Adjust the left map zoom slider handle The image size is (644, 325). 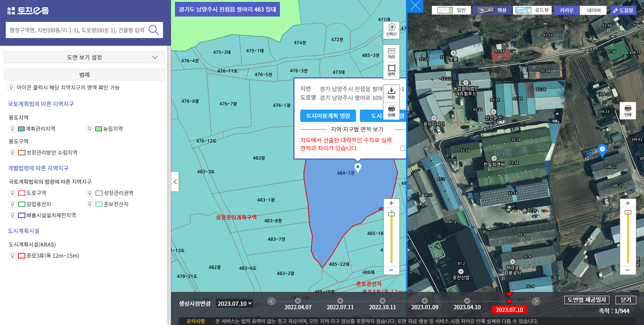(x=391, y=214)
